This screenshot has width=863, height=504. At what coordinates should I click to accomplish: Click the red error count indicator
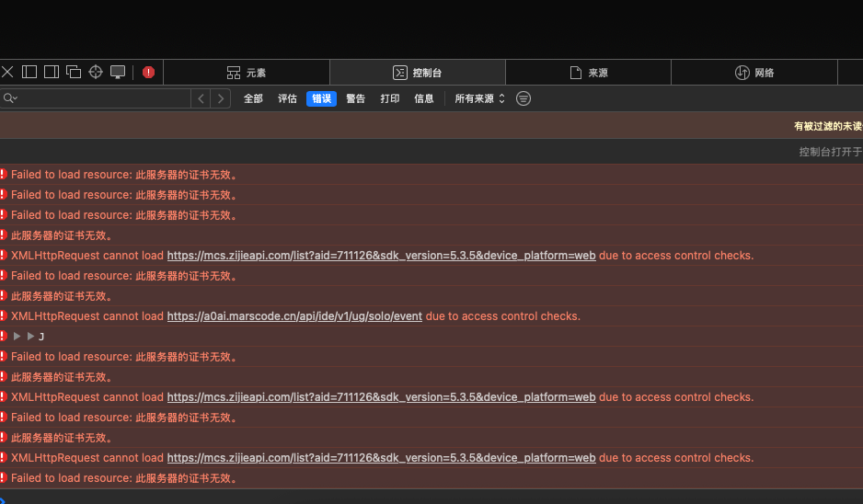(x=149, y=72)
